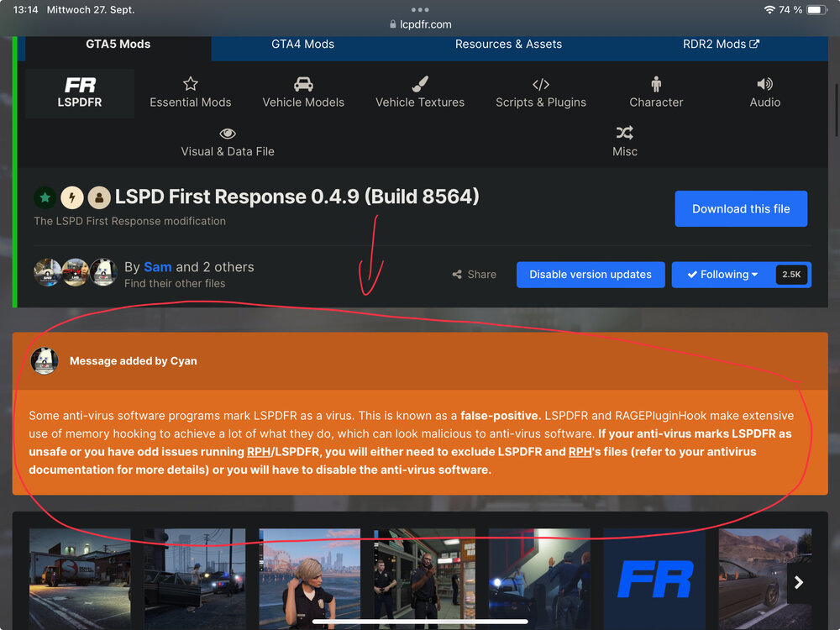
Task: Open the Vehicle Models car icon
Action: coord(303,83)
